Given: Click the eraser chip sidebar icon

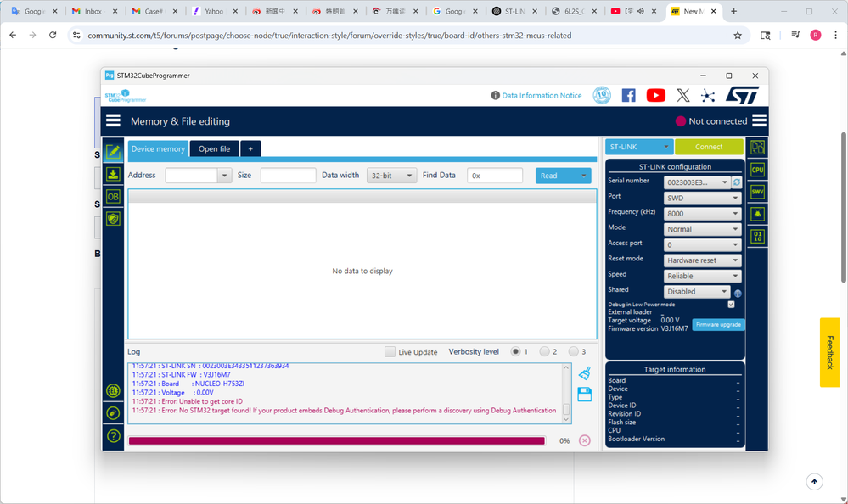Looking at the screenshot, I should 113,413.
